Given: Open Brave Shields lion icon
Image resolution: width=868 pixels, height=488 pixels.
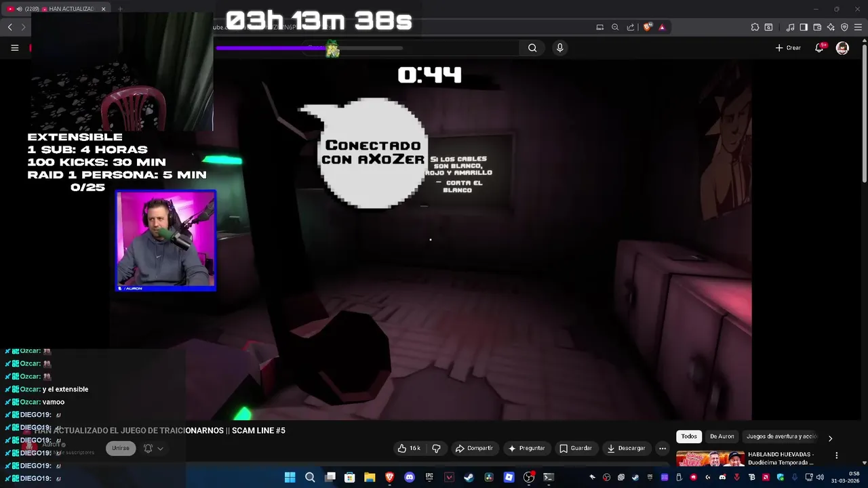Looking at the screenshot, I should pyautogui.click(x=648, y=27).
